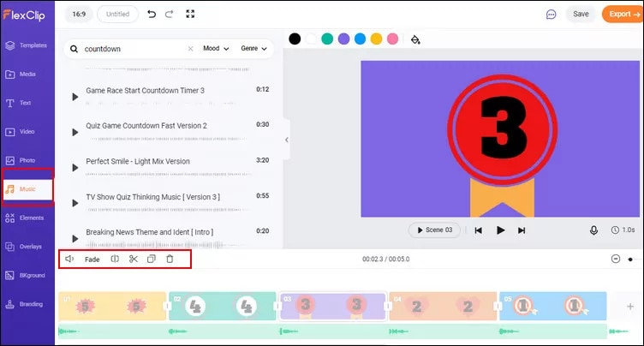Delete the selected audio clip
The image size is (644, 346).
[x=170, y=259]
